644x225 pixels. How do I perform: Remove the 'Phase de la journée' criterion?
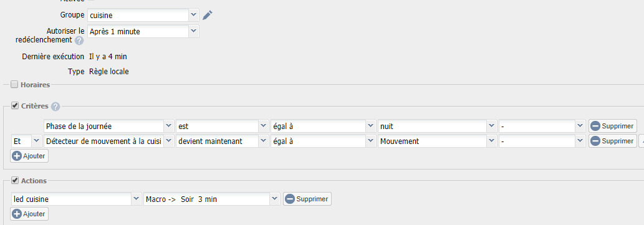click(x=612, y=126)
